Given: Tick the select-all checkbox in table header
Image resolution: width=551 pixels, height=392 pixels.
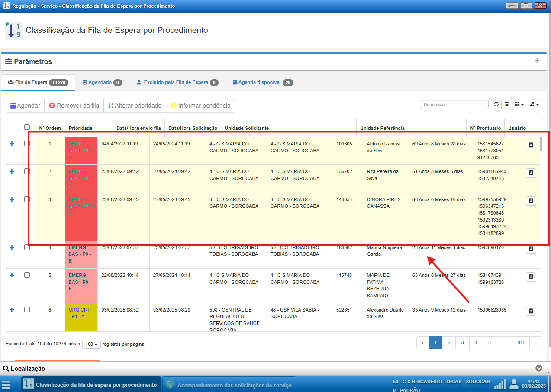Looking at the screenshot, I should pos(27,127).
